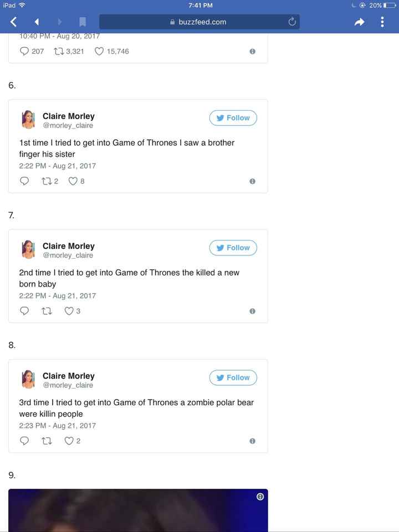
Task: Open the three-dot browser menu
Action: (x=382, y=22)
